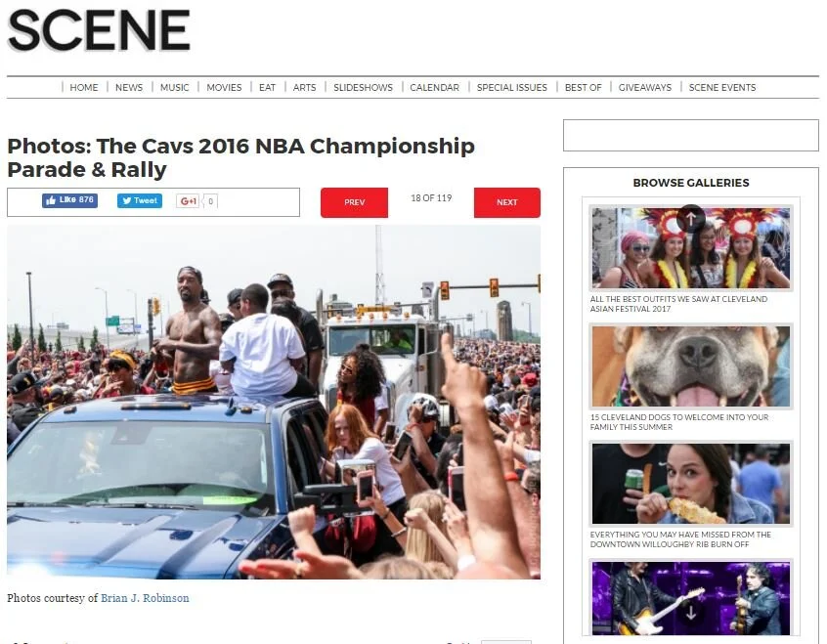Open the Brian J. Robinson link
This screenshot has width=827, height=644.
[x=145, y=598]
